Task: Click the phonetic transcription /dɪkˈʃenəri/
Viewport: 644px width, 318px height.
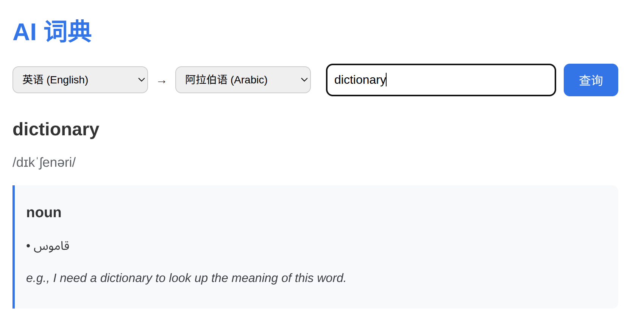Action: click(44, 162)
